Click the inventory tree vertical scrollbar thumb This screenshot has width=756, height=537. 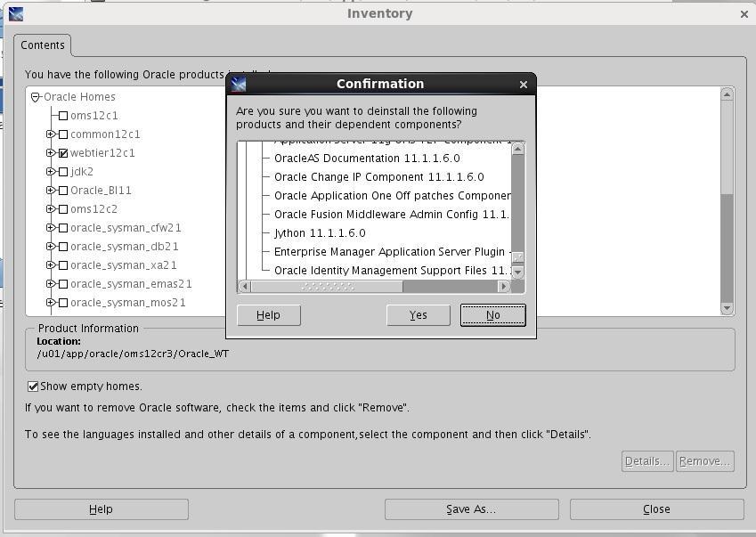(x=728, y=148)
